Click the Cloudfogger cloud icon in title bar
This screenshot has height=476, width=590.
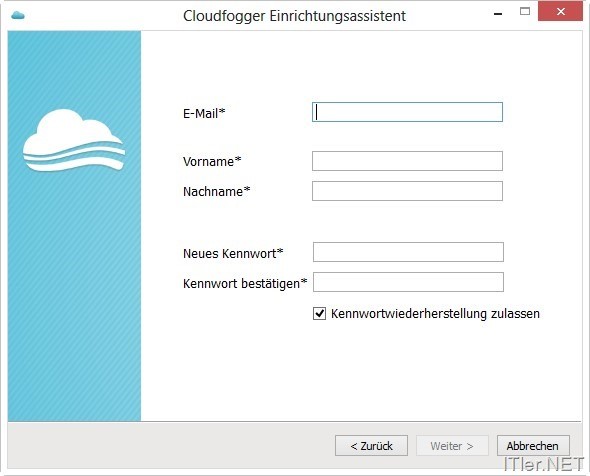pos(18,15)
